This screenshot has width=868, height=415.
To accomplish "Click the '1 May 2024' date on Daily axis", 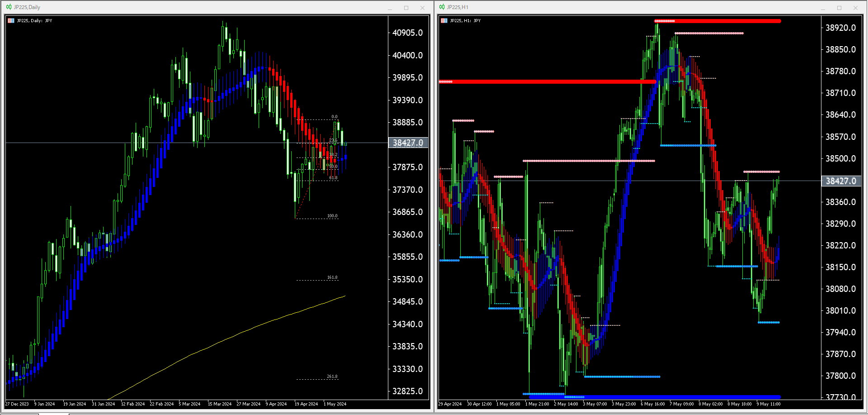I will pyautogui.click(x=335, y=404).
